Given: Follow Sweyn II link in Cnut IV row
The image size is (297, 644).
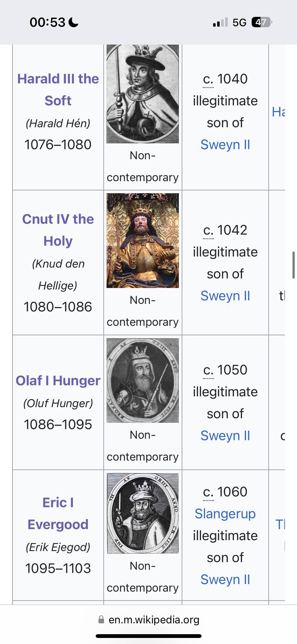Looking at the screenshot, I should (225, 296).
